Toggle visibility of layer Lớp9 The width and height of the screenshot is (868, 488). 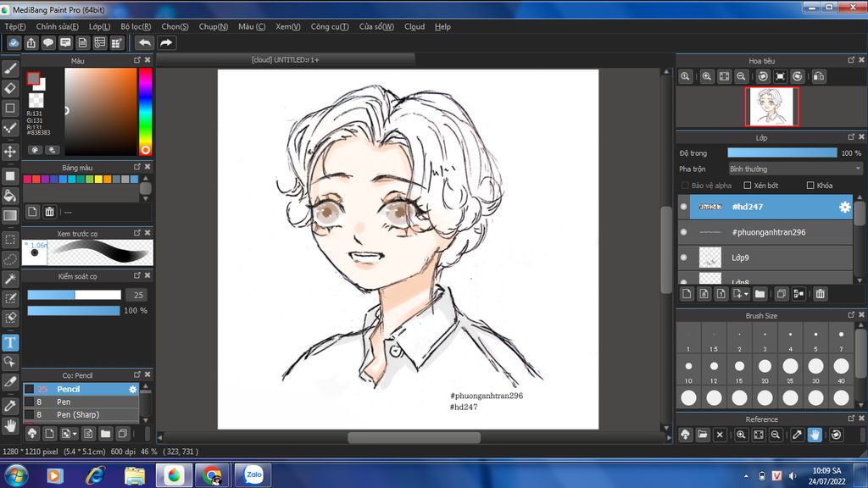[x=684, y=258]
